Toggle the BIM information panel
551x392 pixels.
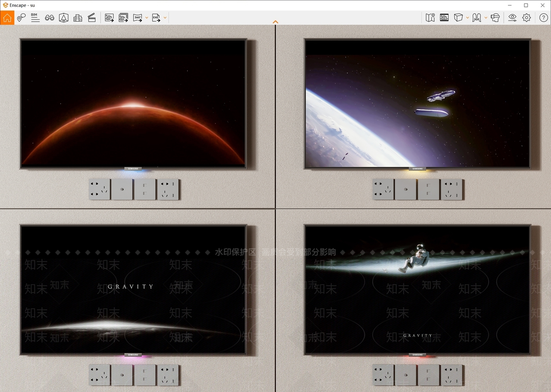(35, 18)
